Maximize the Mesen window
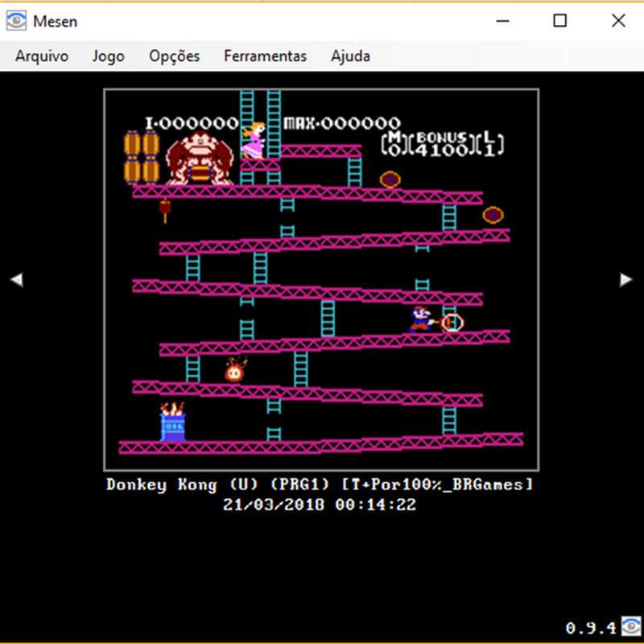This screenshot has width=644, height=644. [560, 21]
